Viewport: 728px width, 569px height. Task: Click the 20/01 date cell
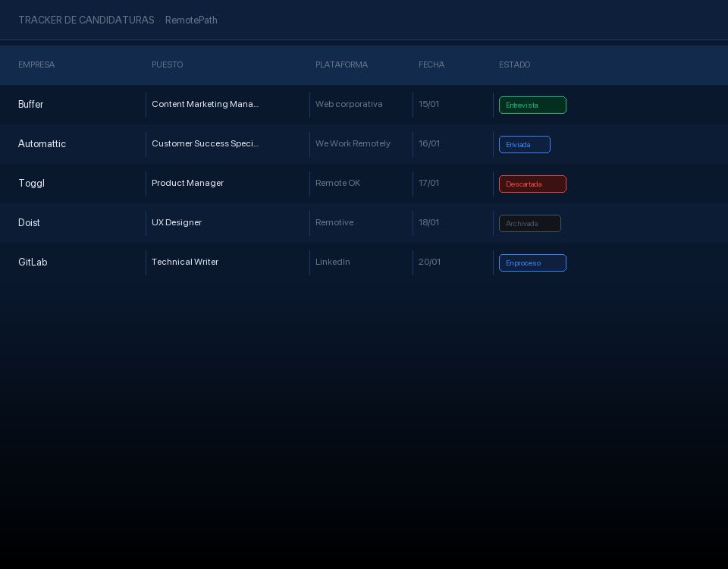(429, 262)
